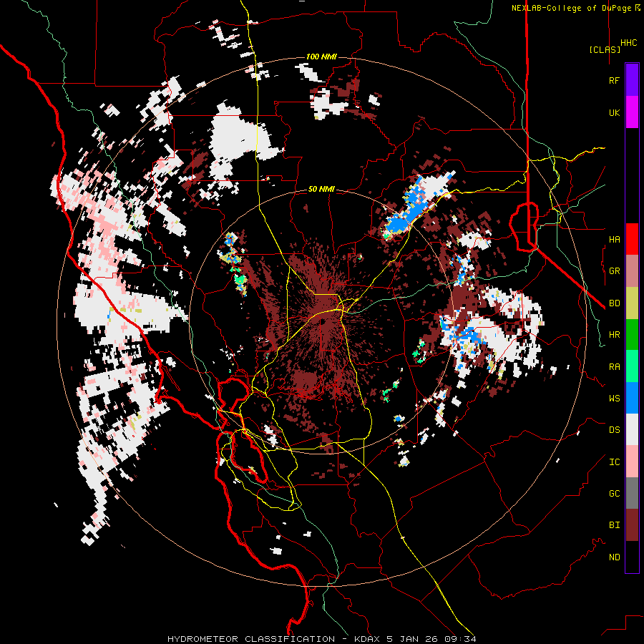
Task: Select the DS white legend swatch
Action: click(632, 429)
